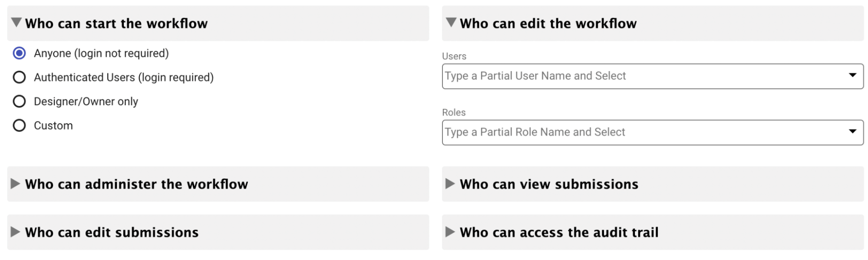Click the Who can edit submissions heading
The height and width of the screenshot is (260, 868).
(112, 232)
